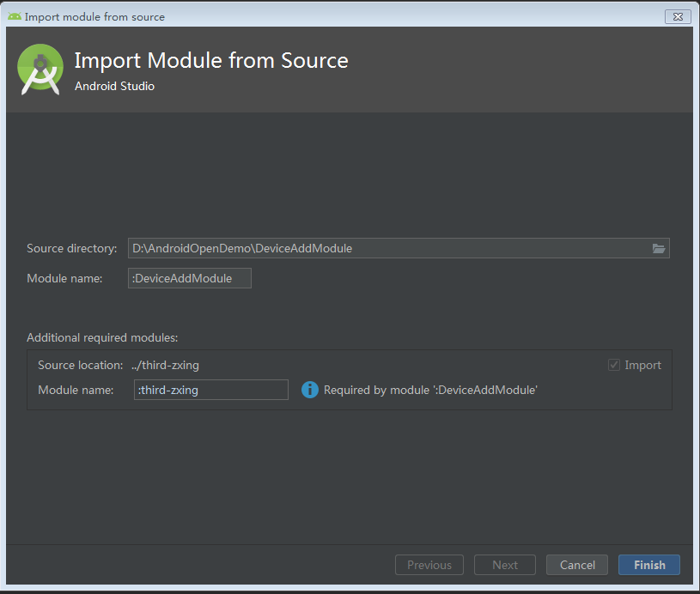Click the disabled Next button
Screen dimensions: 700x594
click(x=505, y=565)
